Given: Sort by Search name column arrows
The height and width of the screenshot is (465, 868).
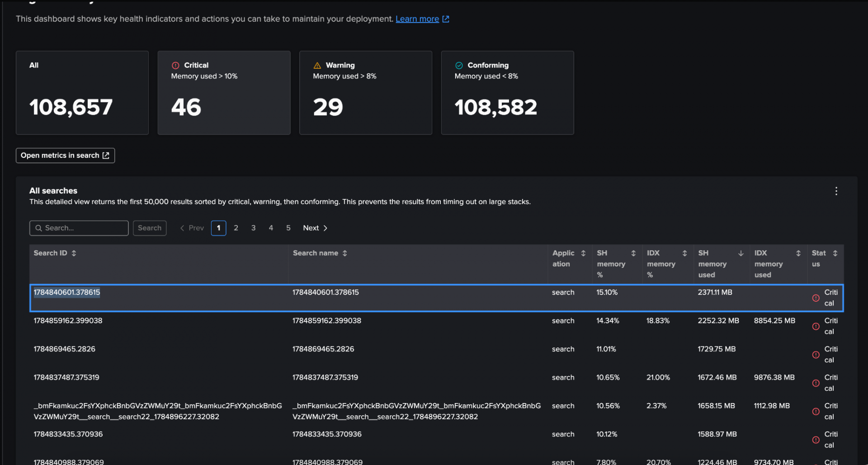Looking at the screenshot, I should pos(344,253).
